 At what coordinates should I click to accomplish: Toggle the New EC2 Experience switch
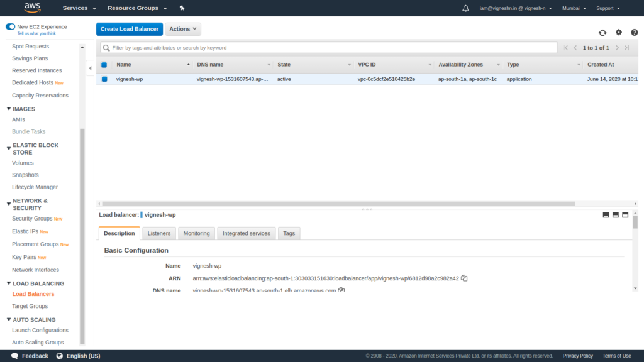click(10, 26)
